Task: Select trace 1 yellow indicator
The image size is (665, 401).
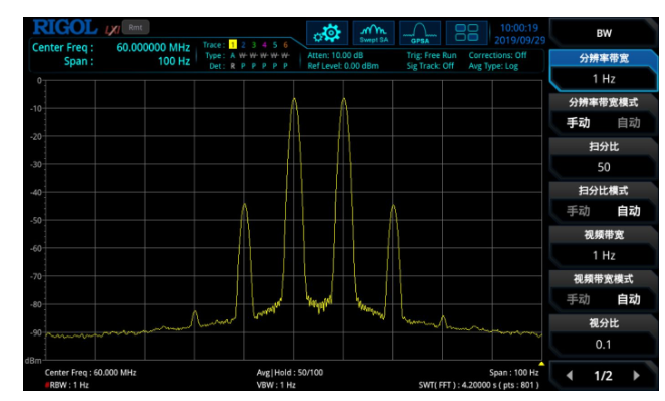Action: pos(232,45)
